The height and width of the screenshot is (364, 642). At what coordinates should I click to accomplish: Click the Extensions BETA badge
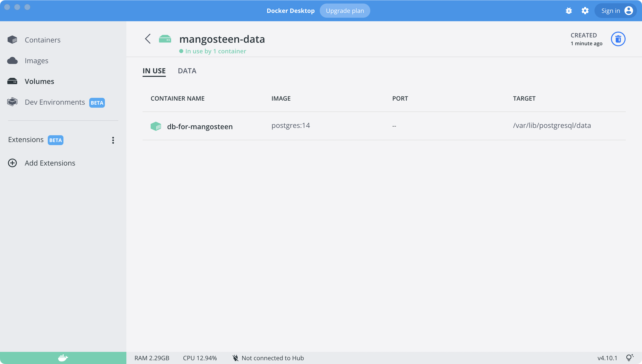pyautogui.click(x=56, y=140)
